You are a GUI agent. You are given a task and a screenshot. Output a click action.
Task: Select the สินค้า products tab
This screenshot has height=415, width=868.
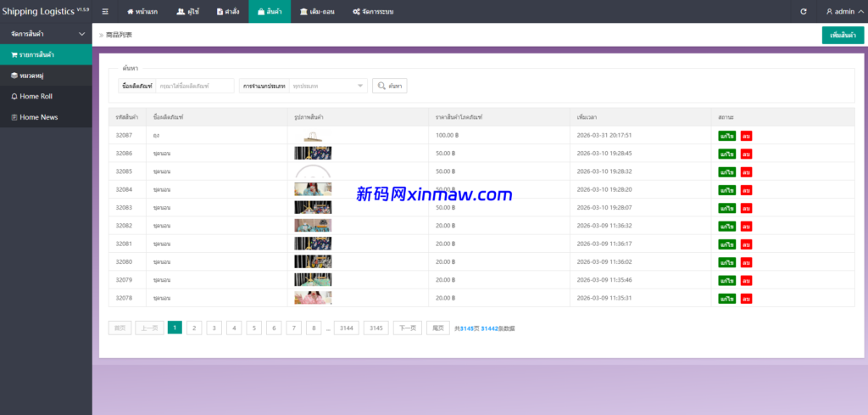tap(270, 12)
